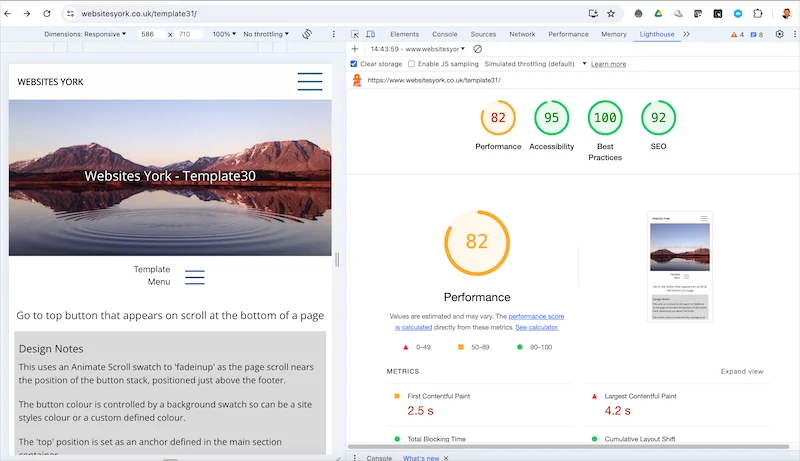800x461 pixels.
Task: Open the No throttling dropdown
Action: [x=266, y=34]
